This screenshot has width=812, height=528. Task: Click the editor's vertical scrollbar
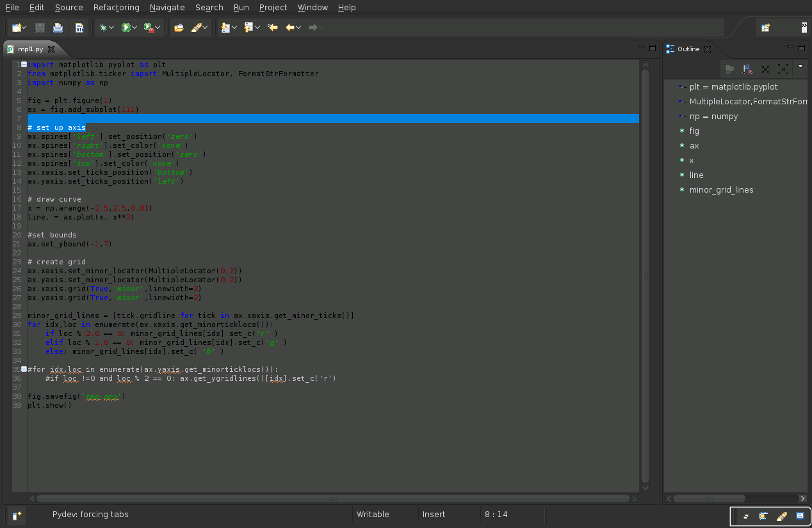[646, 276]
